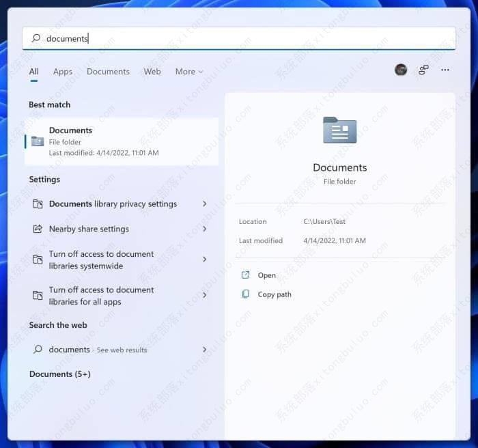Select the All filter tab
The width and height of the screenshot is (478, 448).
(x=33, y=72)
